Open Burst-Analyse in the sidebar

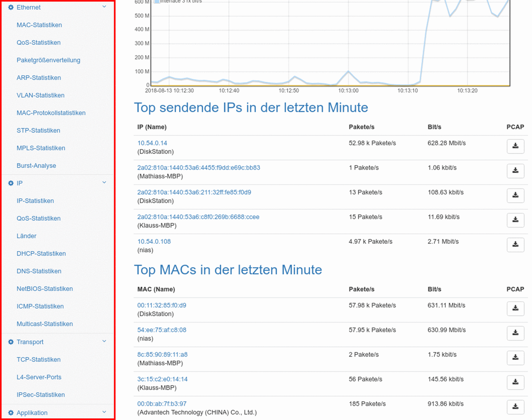(x=36, y=166)
